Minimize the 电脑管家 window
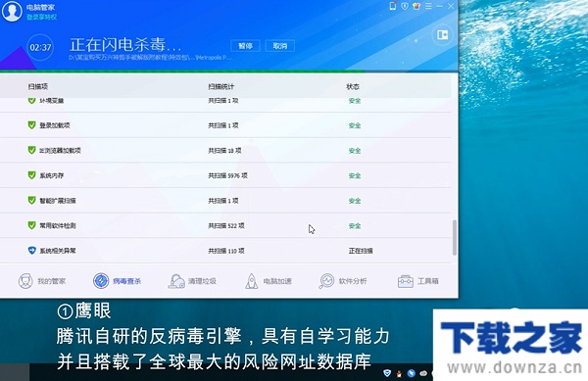This screenshot has height=381, width=588. 439,6
